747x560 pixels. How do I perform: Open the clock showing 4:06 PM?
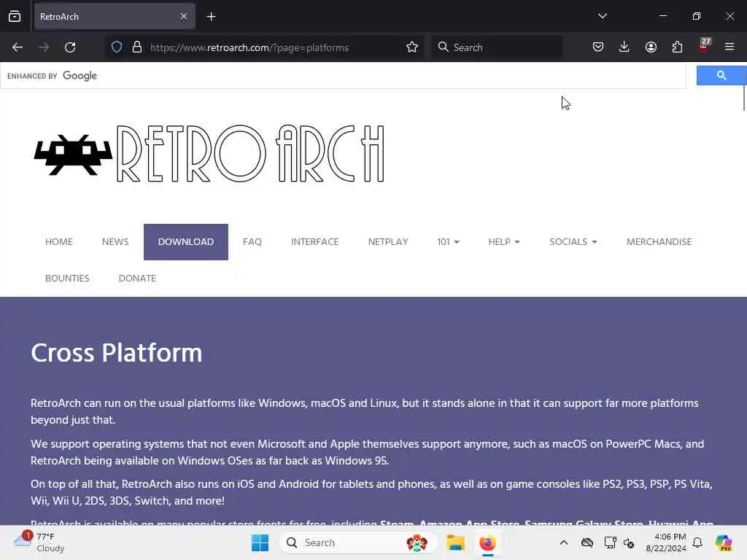click(666, 542)
